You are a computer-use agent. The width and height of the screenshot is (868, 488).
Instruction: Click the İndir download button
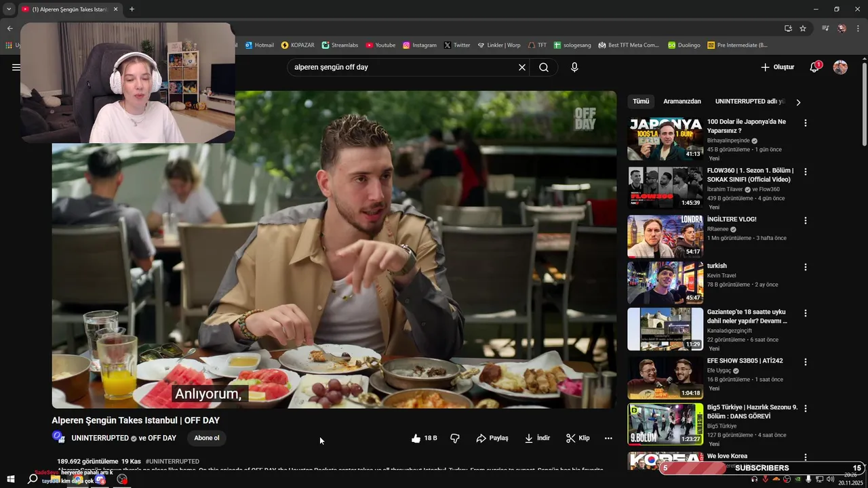coord(537,439)
